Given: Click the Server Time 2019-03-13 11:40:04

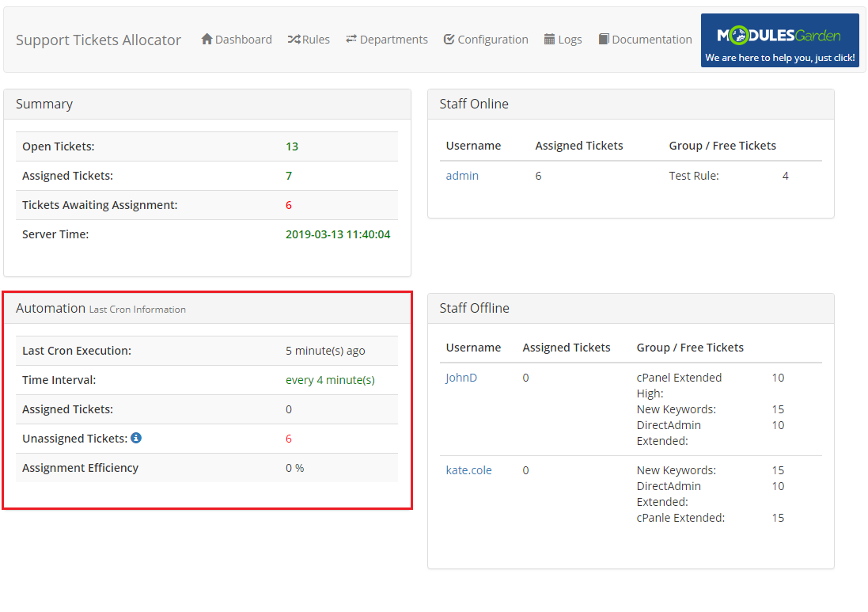Looking at the screenshot, I should pos(338,234).
